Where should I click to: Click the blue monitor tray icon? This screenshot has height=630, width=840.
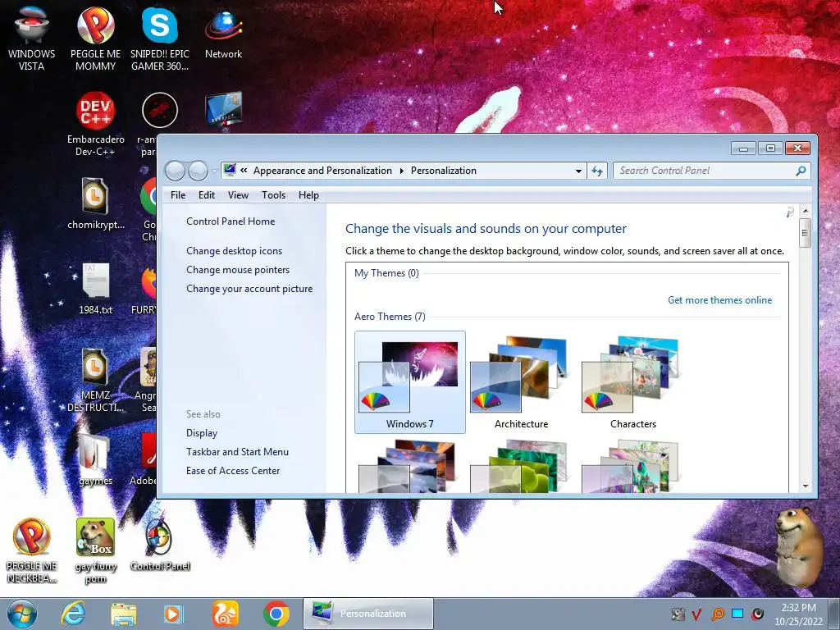[737, 614]
